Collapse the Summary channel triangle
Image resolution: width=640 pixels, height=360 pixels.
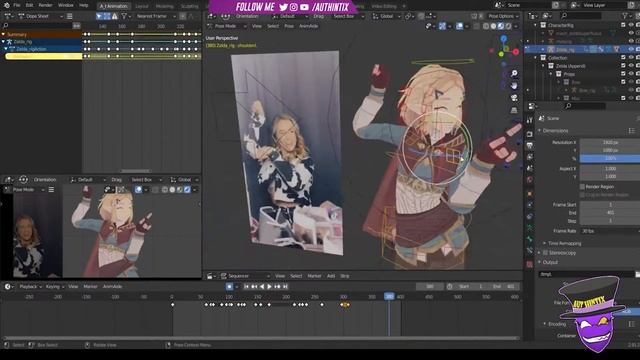point(3,34)
